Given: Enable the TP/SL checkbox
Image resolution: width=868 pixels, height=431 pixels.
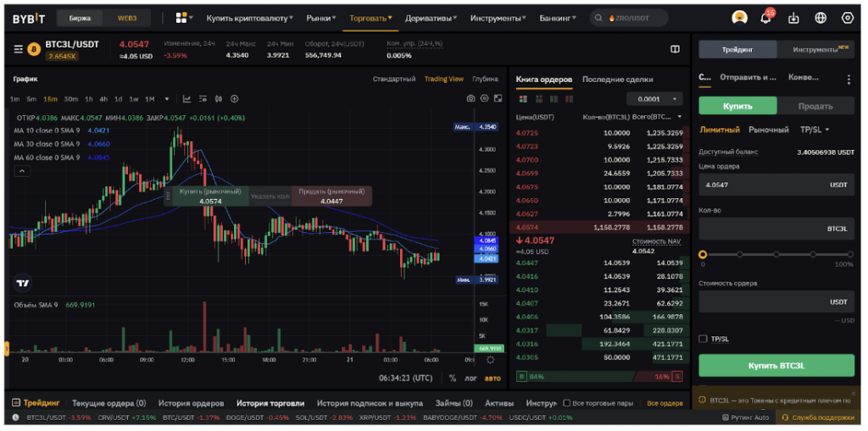Looking at the screenshot, I should point(703,339).
